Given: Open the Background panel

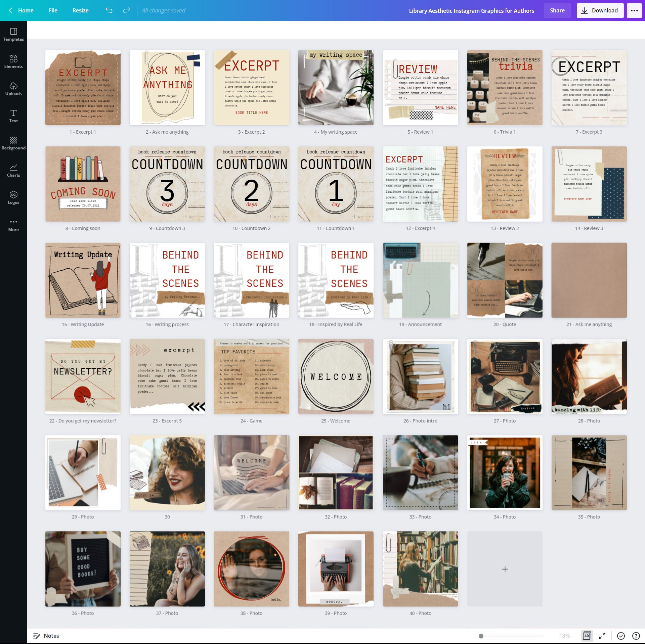Looking at the screenshot, I should (13, 143).
